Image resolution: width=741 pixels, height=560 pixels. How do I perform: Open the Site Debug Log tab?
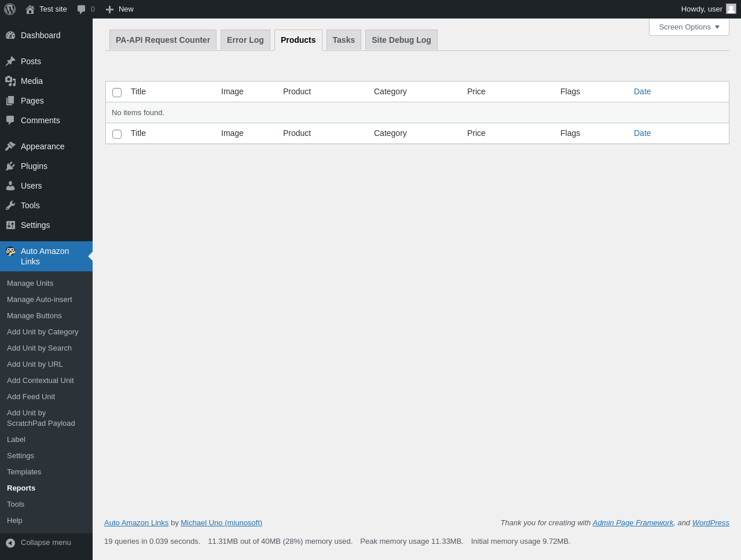(401, 40)
